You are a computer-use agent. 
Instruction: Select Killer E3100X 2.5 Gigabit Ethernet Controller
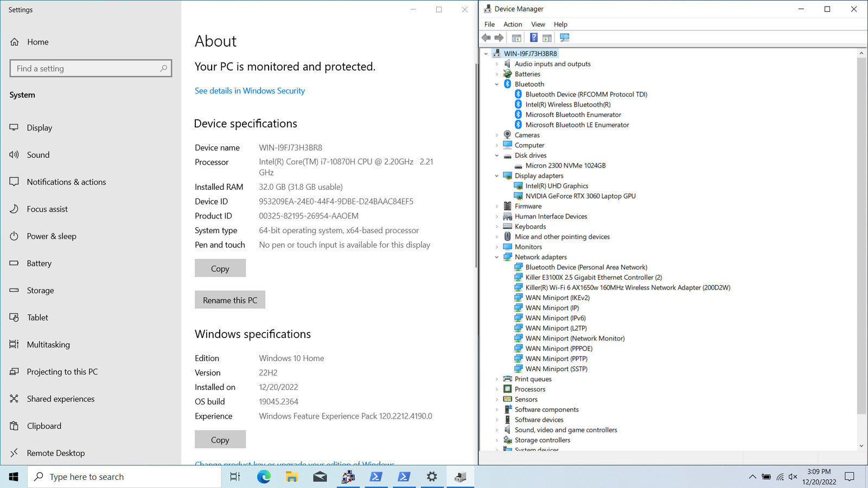593,278
